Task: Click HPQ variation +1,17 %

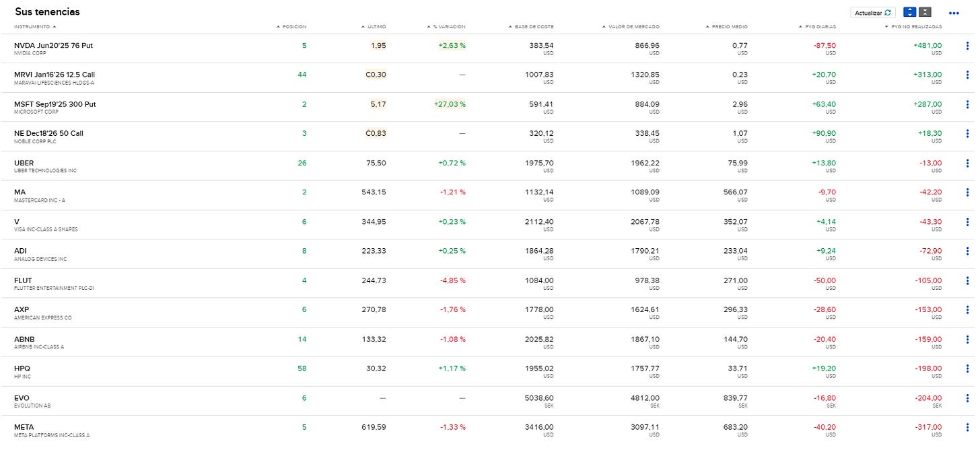Action: coord(452,369)
